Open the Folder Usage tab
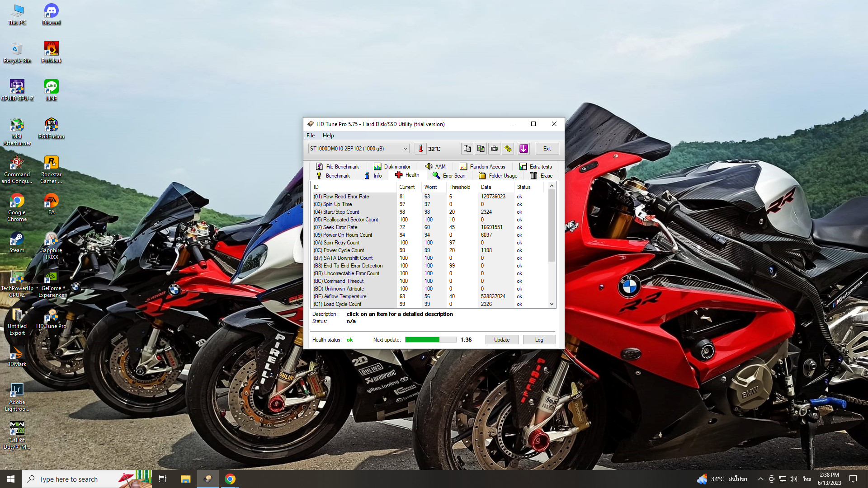This screenshot has width=868, height=488. 498,176
